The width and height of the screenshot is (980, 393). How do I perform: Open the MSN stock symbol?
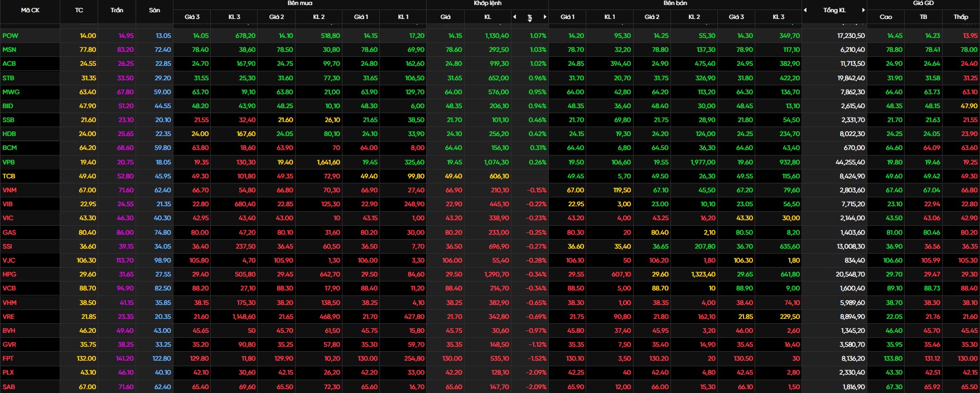[x=9, y=50]
